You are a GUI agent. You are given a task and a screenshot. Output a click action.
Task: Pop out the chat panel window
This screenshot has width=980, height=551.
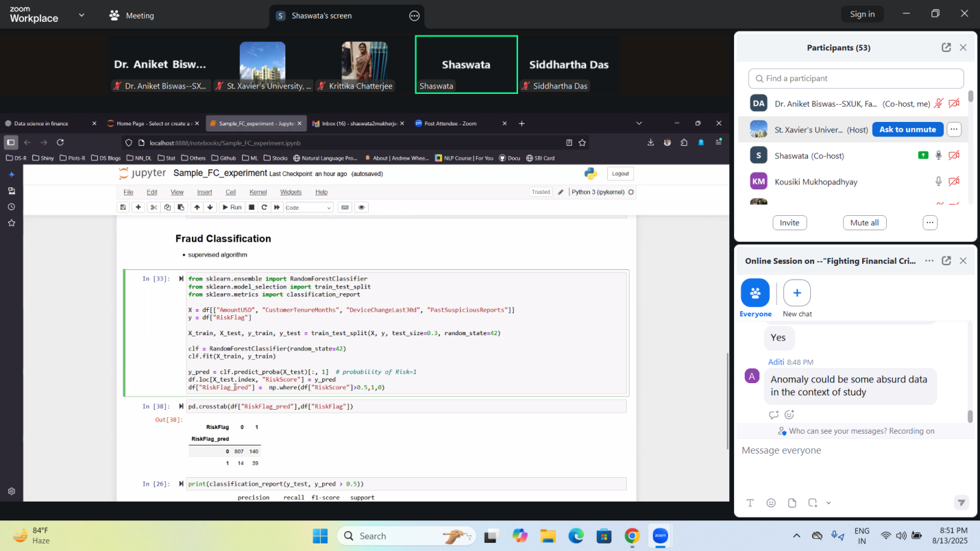coord(946,260)
